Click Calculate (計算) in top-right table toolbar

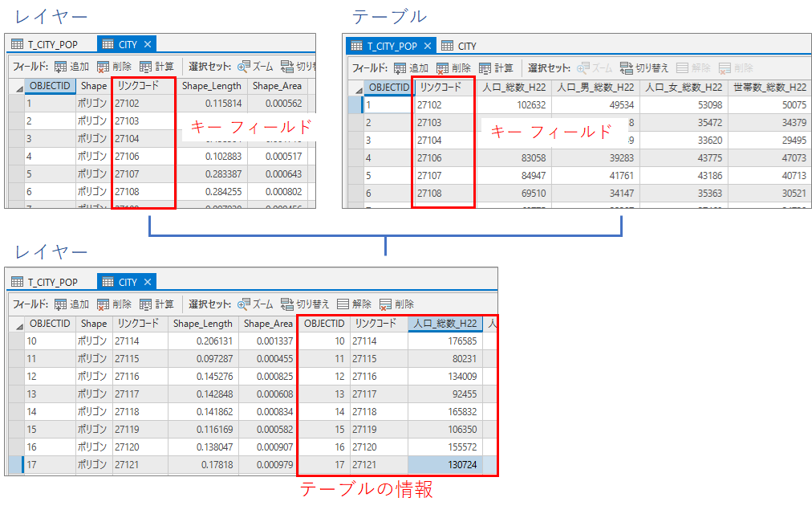coord(485,68)
